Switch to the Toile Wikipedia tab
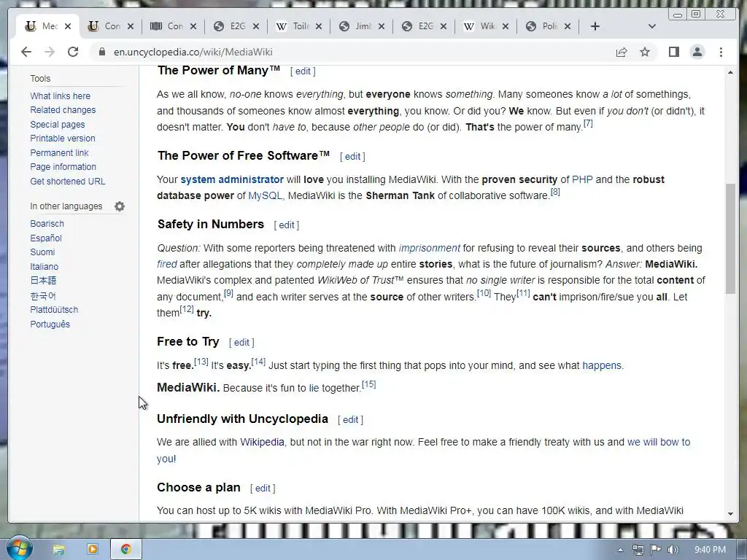This screenshot has height=560, width=747. 293,26
